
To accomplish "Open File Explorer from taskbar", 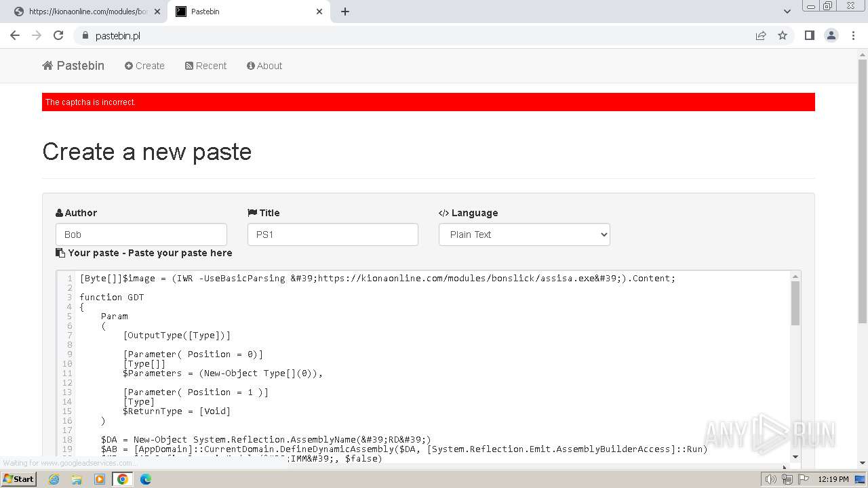I will (x=77, y=479).
